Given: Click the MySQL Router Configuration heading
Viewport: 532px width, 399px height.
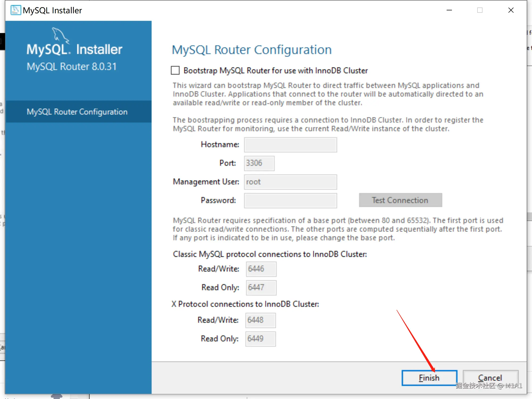Looking at the screenshot, I should [x=252, y=50].
